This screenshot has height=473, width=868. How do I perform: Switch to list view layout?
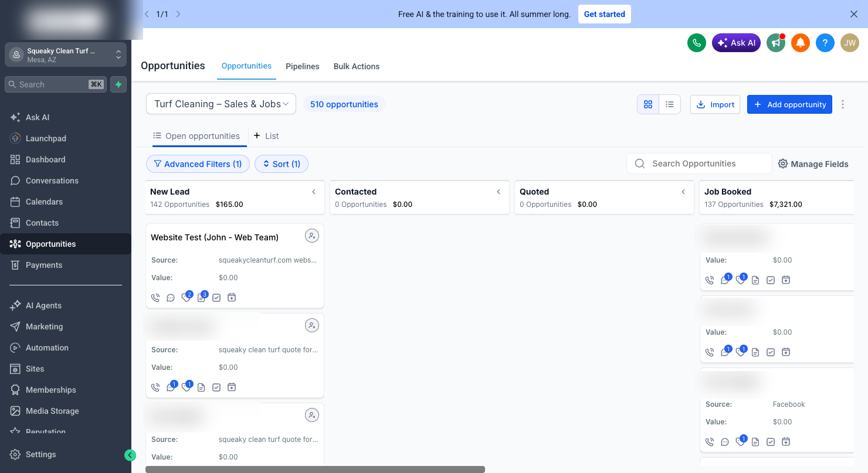click(x=670, y=104)
